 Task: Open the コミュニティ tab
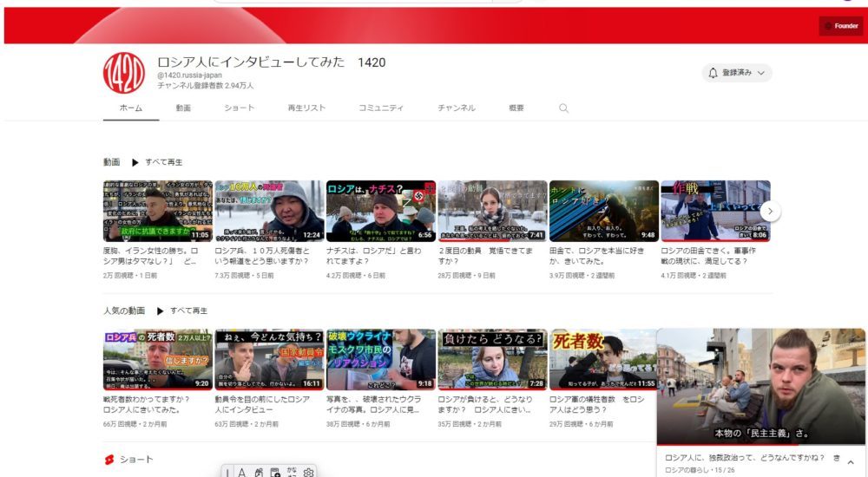[x=381, y=108]
